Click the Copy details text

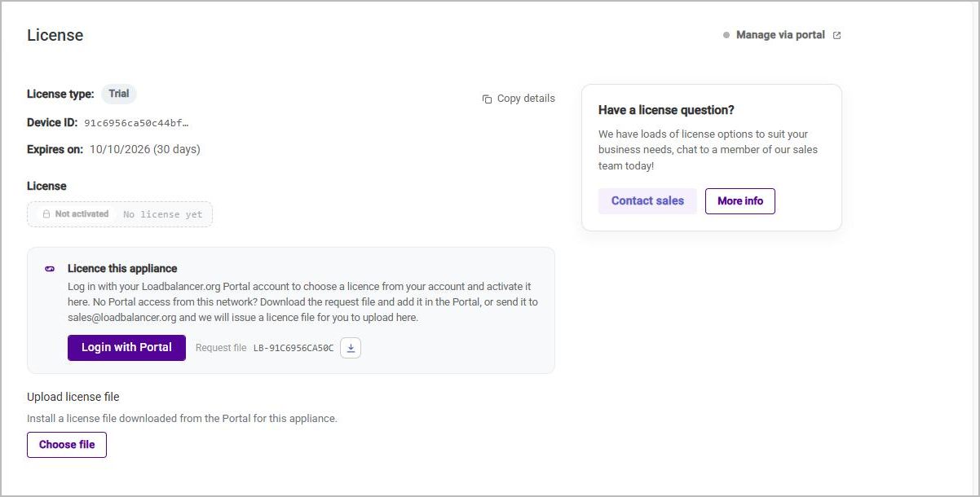tap(526, 99)
